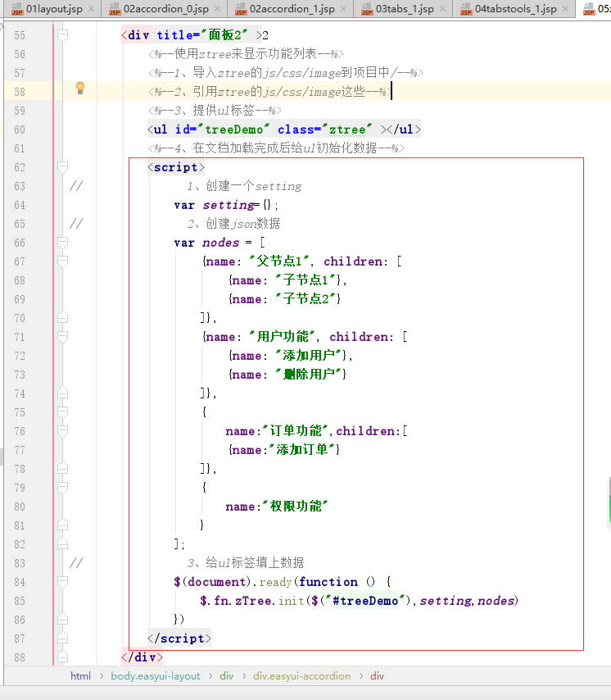This screenshot has height=700, width=611.
Task: Switch to the 02accordion_1.jsp tab
Action: coord(292,9)
